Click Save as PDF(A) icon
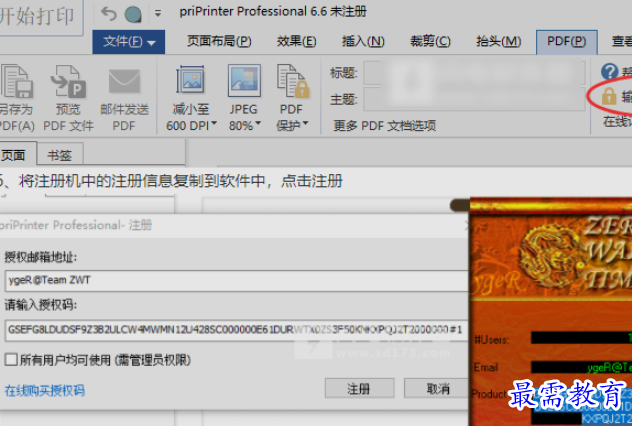This screenshot has height=426, width=632. pyautogui.click(x=17, y=81)
